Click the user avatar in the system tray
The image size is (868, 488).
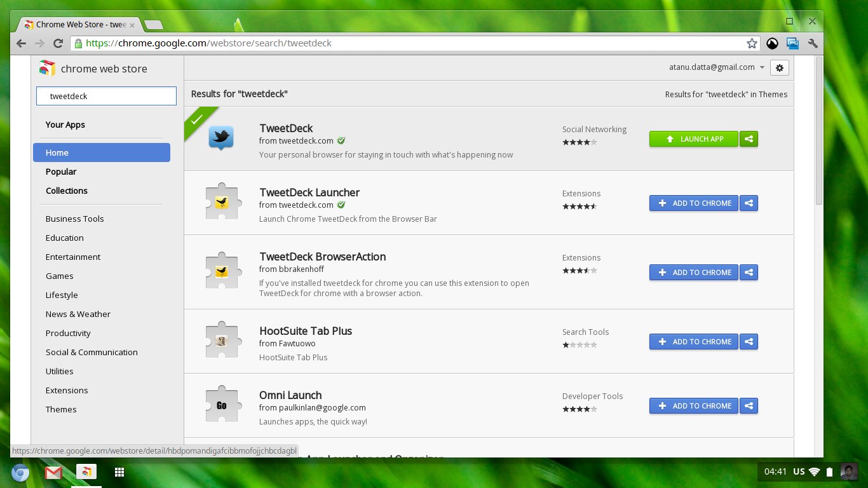(x=848, y=471)
